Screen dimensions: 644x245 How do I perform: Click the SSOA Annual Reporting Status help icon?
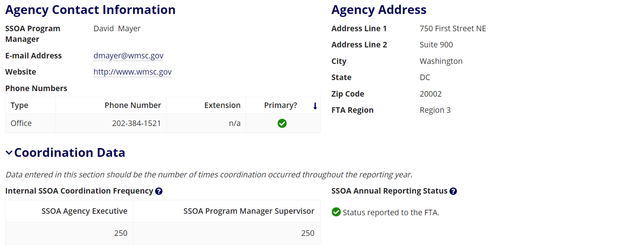tap(453, 191)
